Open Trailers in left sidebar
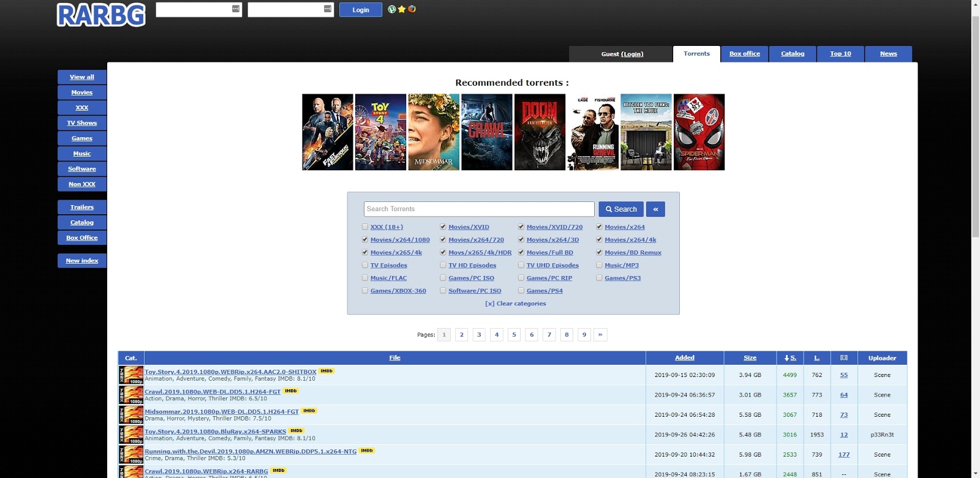The height and width of the screenshot is (478, 980). pos(82,207)
